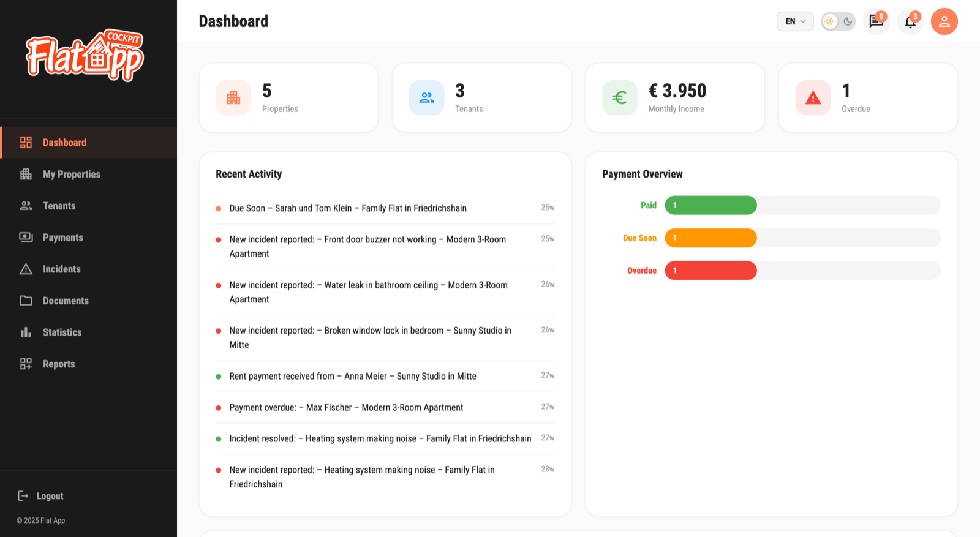Open the notifications bell icon
Viewport: 980px width, 537px height.
click(x=910, y=21)
